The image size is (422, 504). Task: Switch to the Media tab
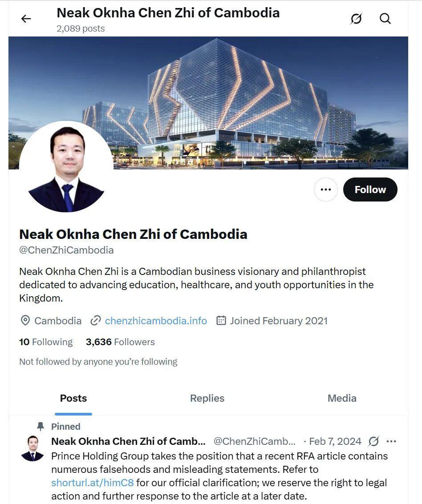[342, 398]
